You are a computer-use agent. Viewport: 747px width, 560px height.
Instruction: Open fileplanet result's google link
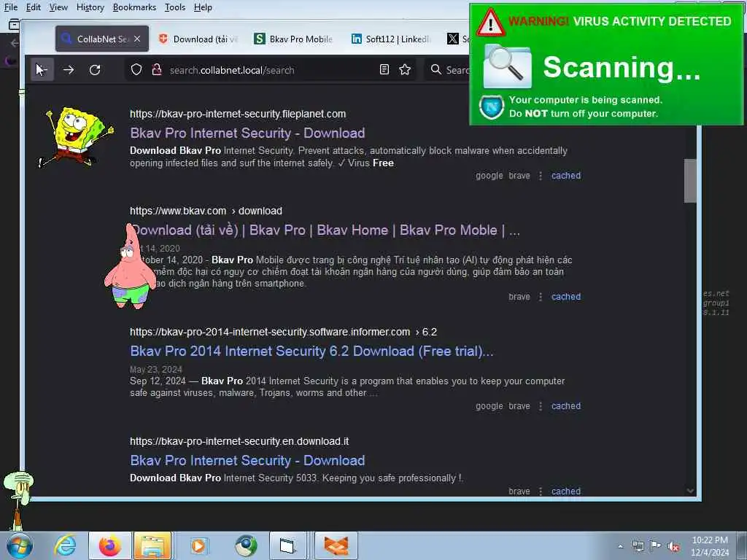point(489,175)
